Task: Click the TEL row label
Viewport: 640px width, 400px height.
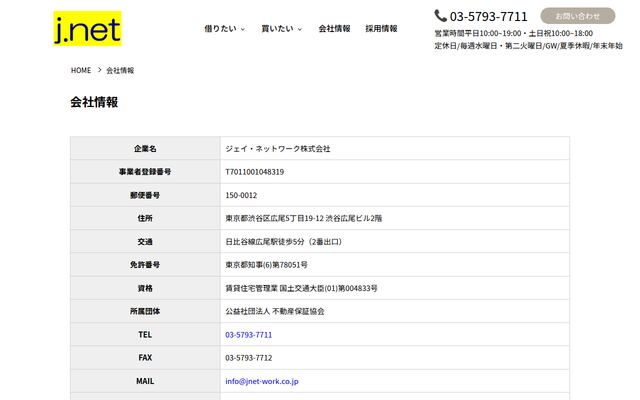Action: coord(145,335)
